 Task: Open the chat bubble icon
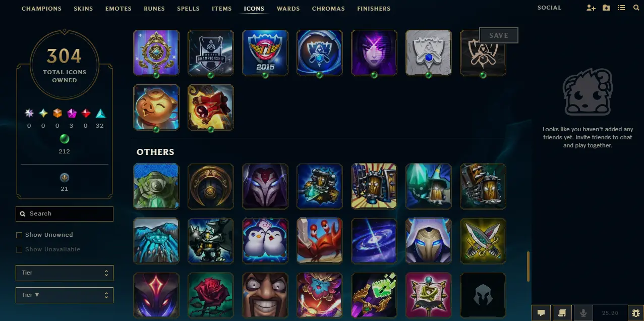pyautogui.click(x=541, y=313)
